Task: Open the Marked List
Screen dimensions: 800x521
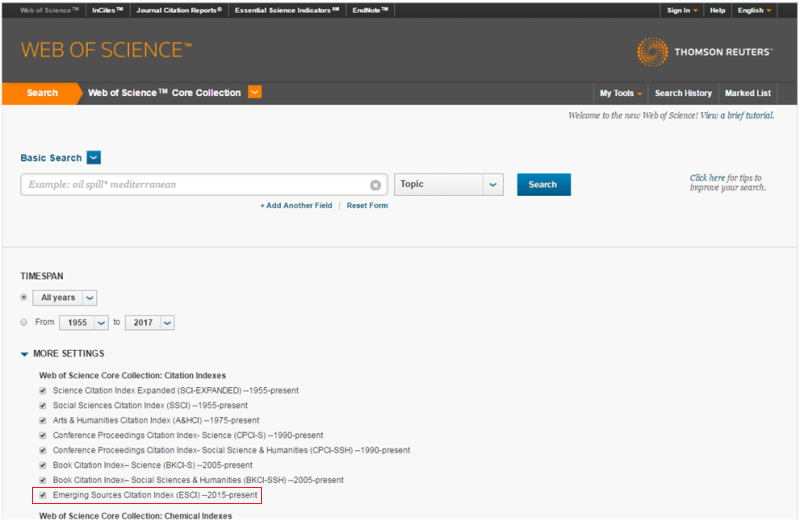Action: 747,93
